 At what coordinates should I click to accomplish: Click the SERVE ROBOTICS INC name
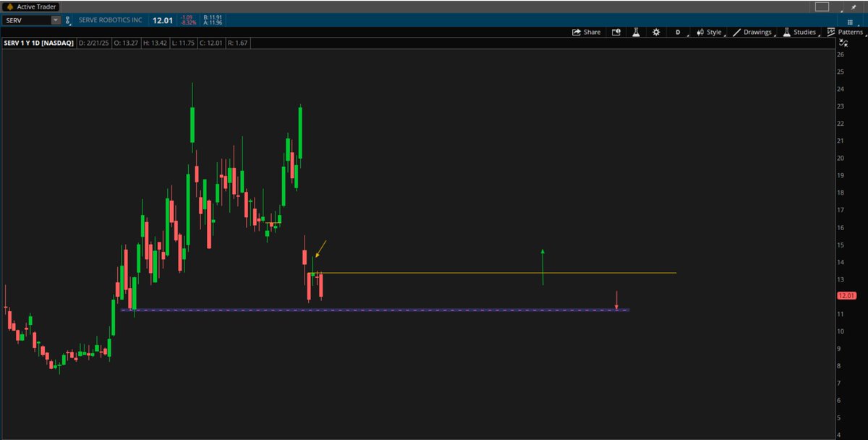(x=112, y=20)
